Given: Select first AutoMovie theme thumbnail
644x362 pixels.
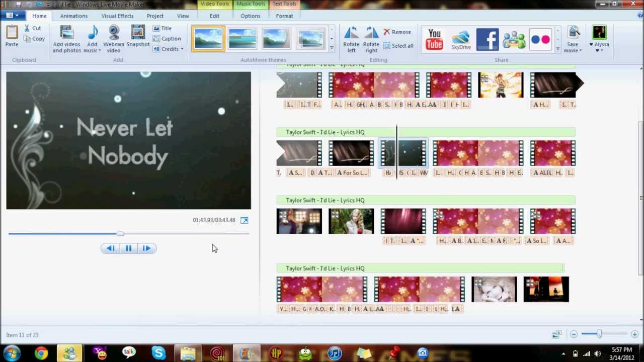Looking at the screenshot, I should coord(208,39).
